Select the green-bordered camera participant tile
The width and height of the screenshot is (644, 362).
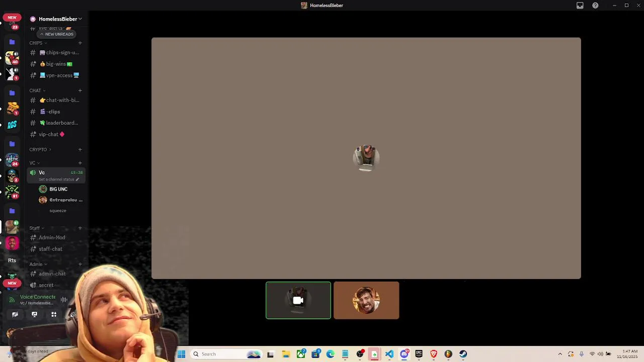[x=298, y=301]
